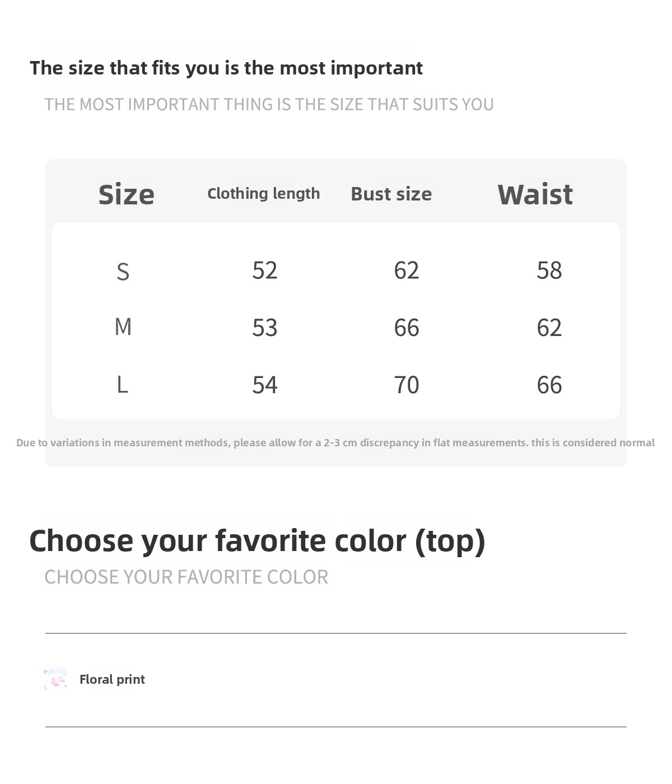The width and height of the screenshot is (672, 784).
Task: Select size M in the table
Action: (123, 326)
